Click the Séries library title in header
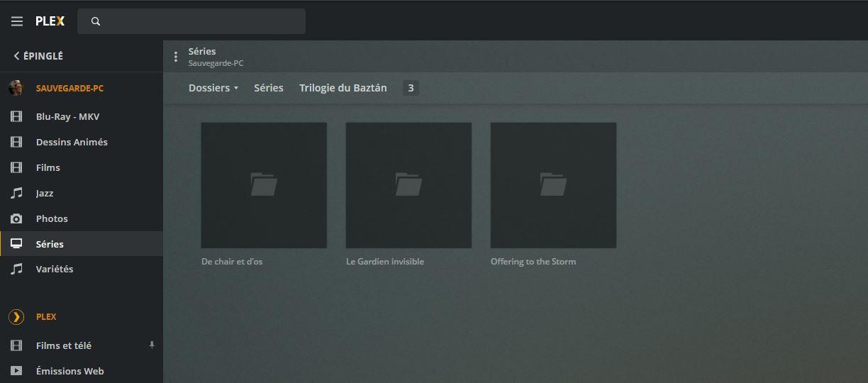This screenshot has width=868, height=383. [x=202, y=51]
